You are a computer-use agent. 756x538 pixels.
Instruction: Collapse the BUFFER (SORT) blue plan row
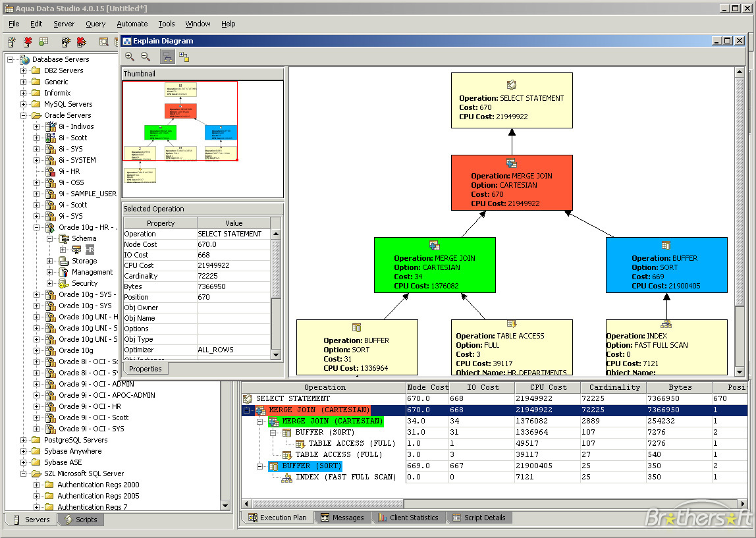260,466
